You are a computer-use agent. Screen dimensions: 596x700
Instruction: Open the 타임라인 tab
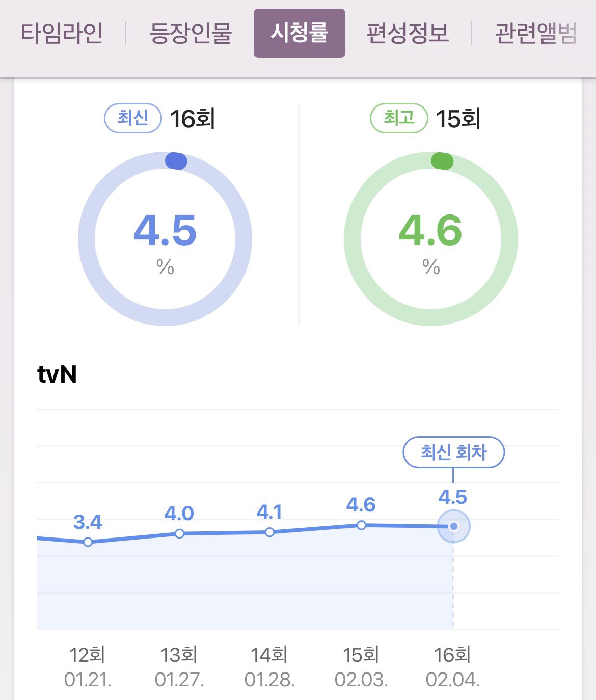[x=62, y=33]
